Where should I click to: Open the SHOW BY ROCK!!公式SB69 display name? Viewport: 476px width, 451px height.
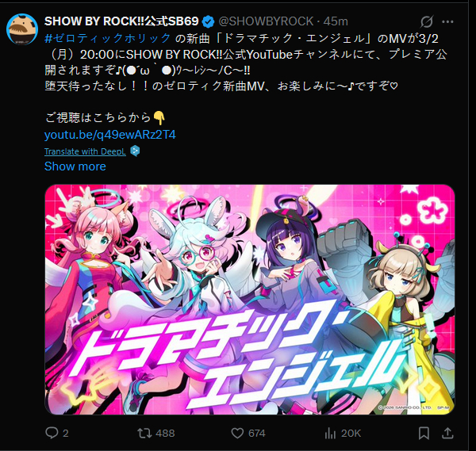click(x=121, y=21)
